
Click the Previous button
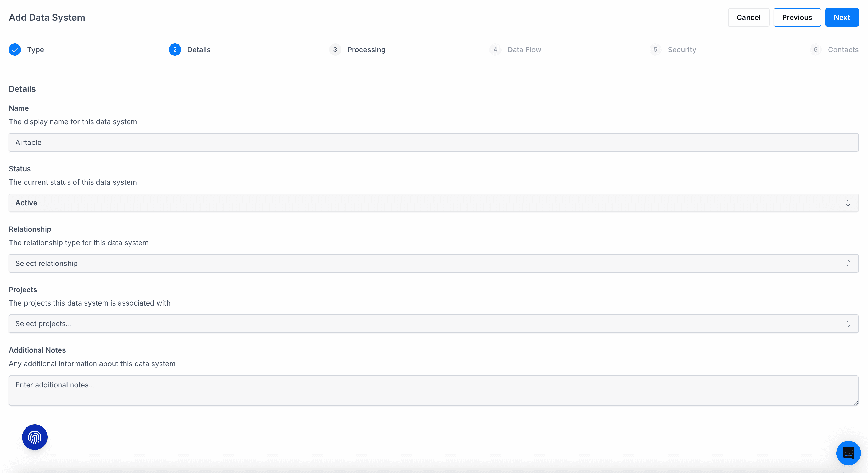(x=797, y=18)
